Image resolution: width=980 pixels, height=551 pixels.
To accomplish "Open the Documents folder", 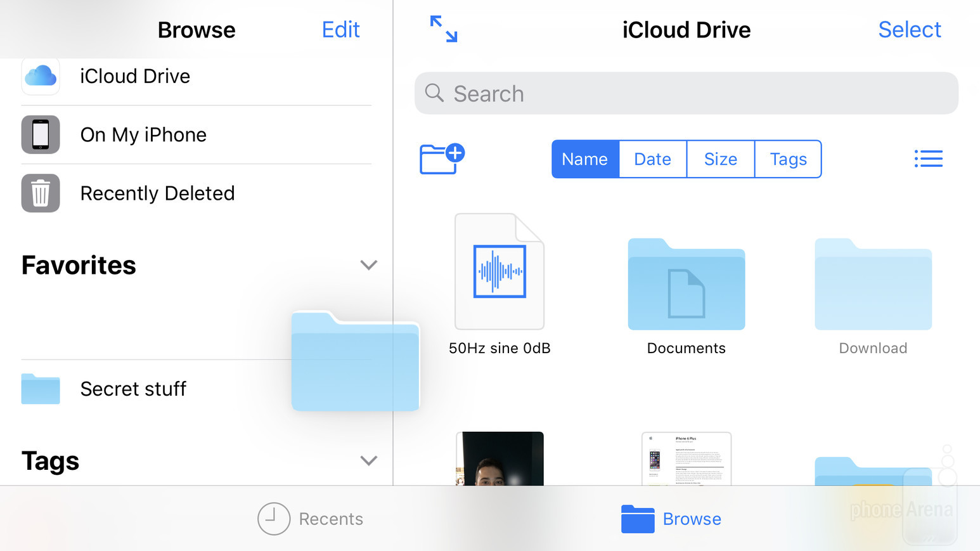I will 686,285.
